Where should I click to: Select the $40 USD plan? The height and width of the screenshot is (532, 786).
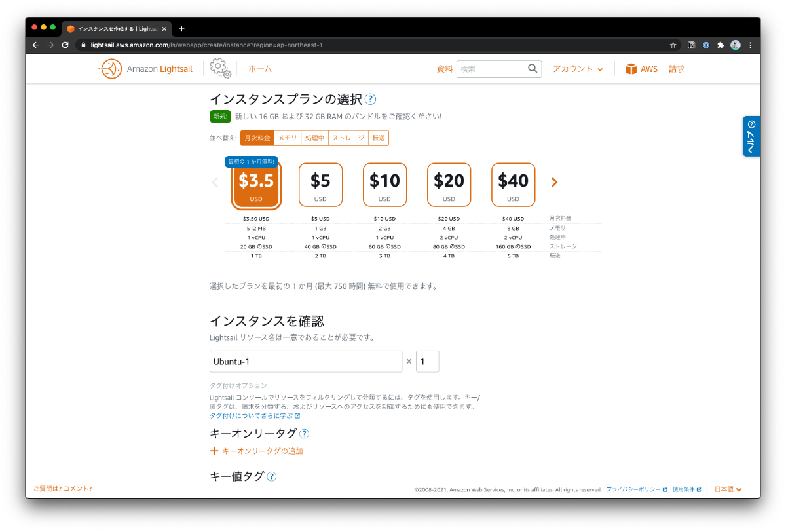(x=513, y=185)
